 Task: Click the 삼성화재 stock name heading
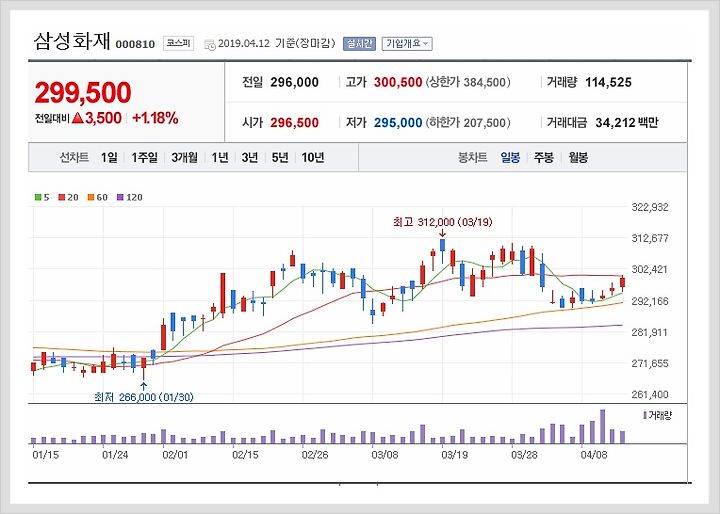[72, 41]
